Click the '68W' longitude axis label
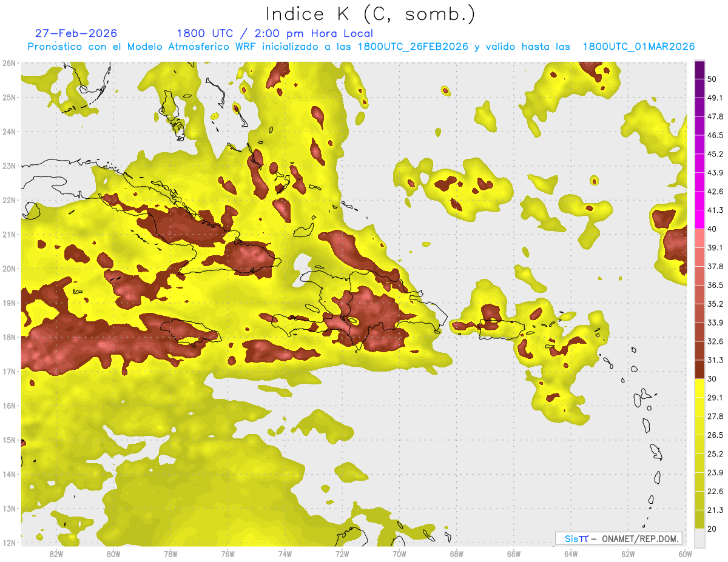 [457, 554]
